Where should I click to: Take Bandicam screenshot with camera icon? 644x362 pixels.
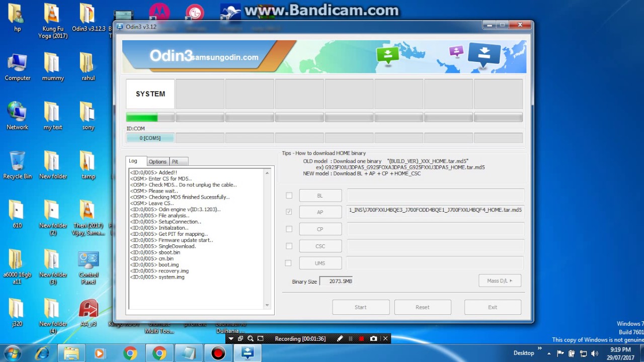tap(373, 339)
